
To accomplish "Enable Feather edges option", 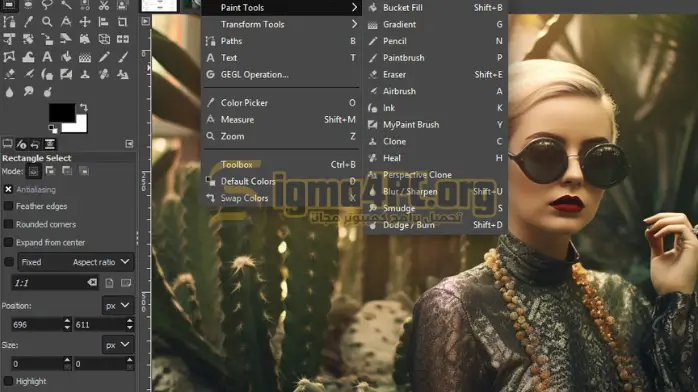I will (8, 206).
